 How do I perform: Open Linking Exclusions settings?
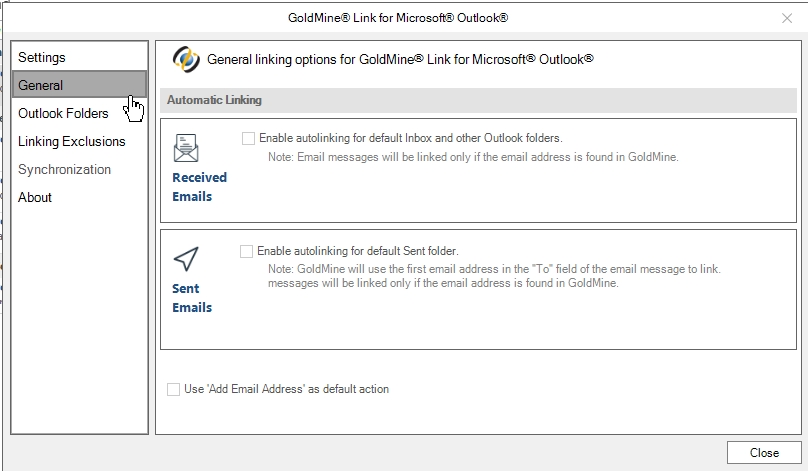(x=72, y=141)
